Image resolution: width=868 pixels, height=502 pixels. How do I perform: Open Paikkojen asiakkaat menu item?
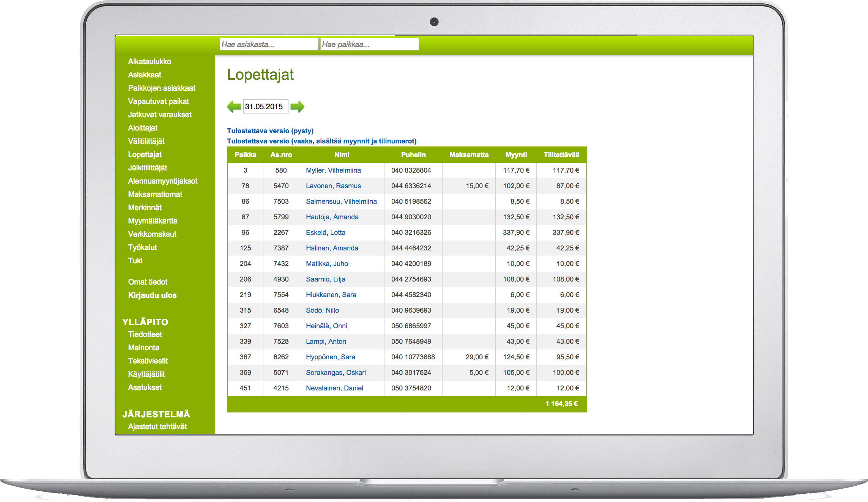[162, 88]
